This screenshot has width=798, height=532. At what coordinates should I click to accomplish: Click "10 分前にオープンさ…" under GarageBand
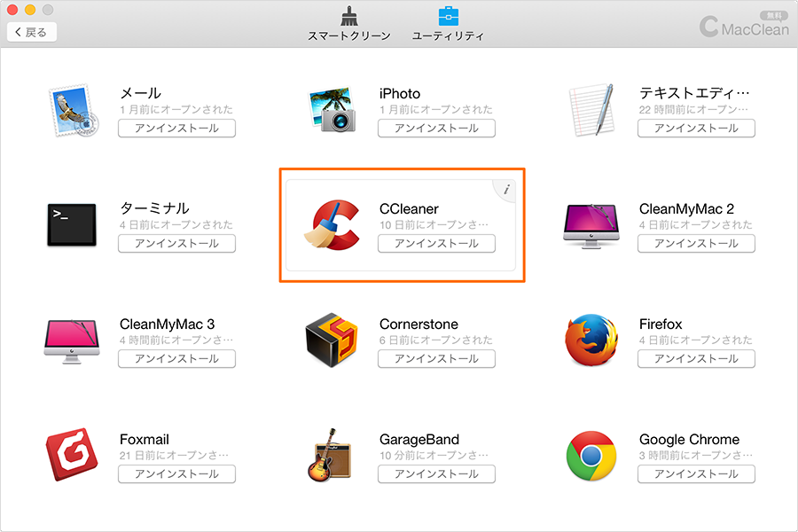[434, 455]
